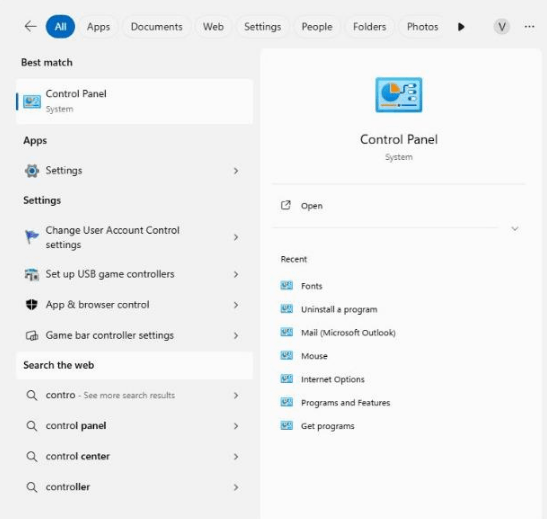Click the icon next to Uninstall a program

coord(287,309)
